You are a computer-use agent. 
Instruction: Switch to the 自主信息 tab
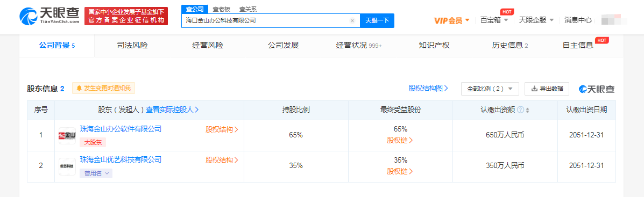pyautogui.click(x=578, y=46)
